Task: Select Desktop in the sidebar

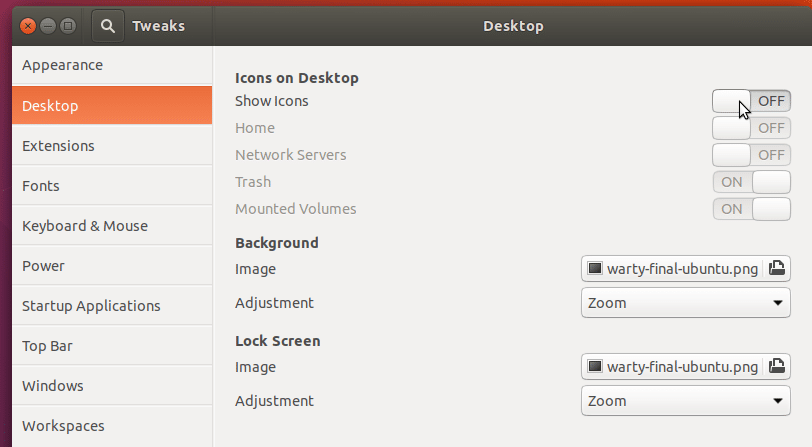Action: click(112, 105)
